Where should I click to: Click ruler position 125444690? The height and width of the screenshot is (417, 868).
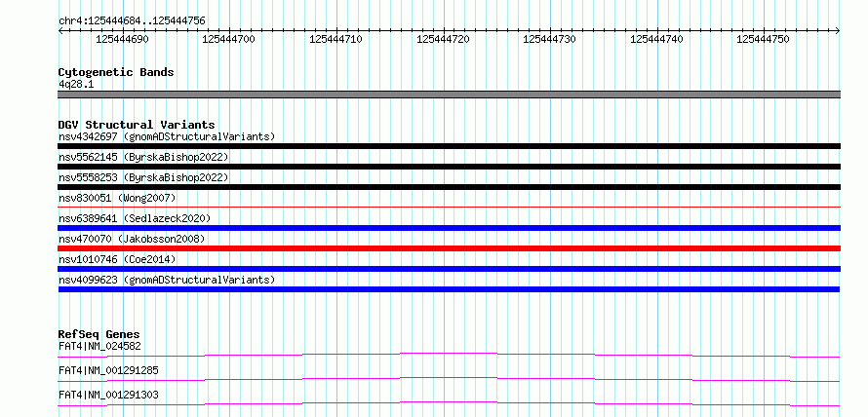tap(122, 39)
